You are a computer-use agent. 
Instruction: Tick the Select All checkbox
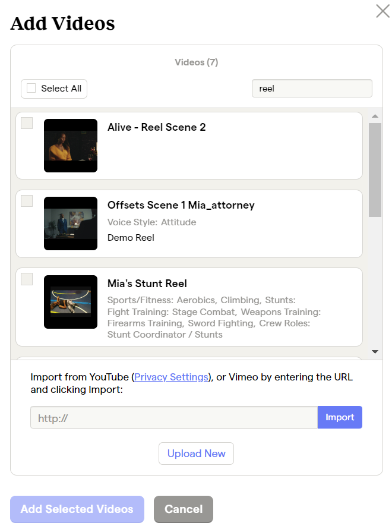click(31, 88)
